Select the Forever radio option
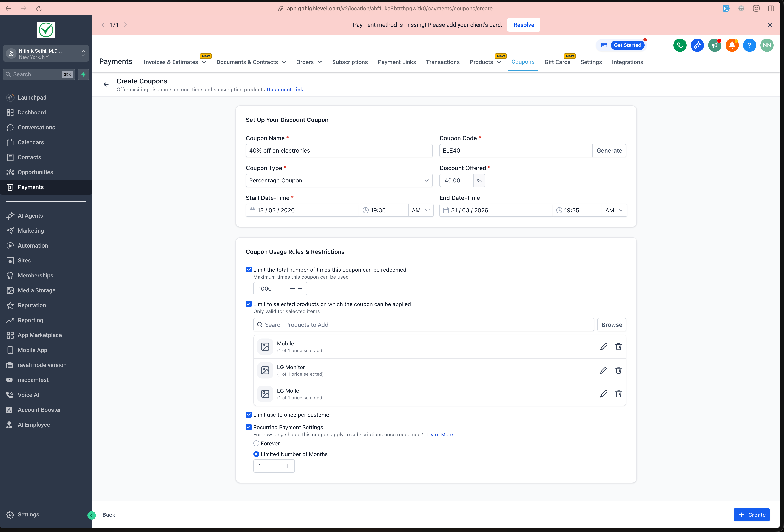 tap(256, 443)
